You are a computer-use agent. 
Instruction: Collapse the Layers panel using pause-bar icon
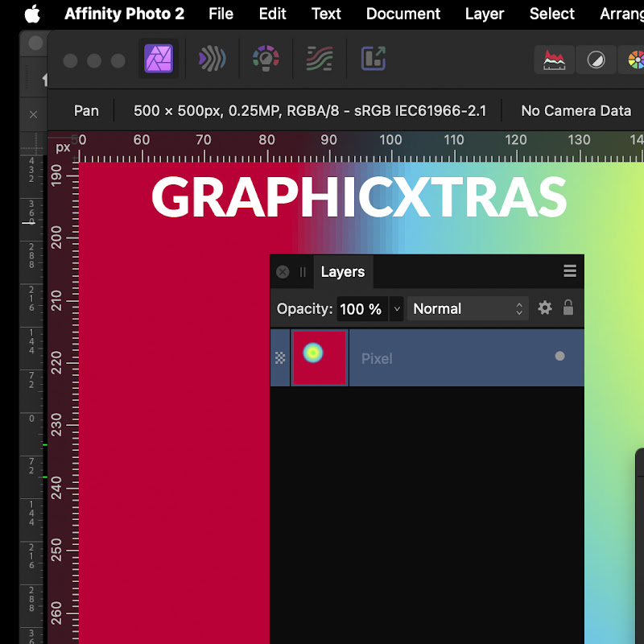point(303,272)
